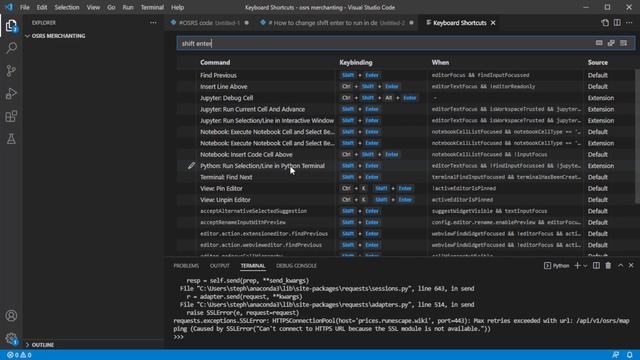Open the Search view icon
This screenshot has width=640, height=360.
coord(11,48)
